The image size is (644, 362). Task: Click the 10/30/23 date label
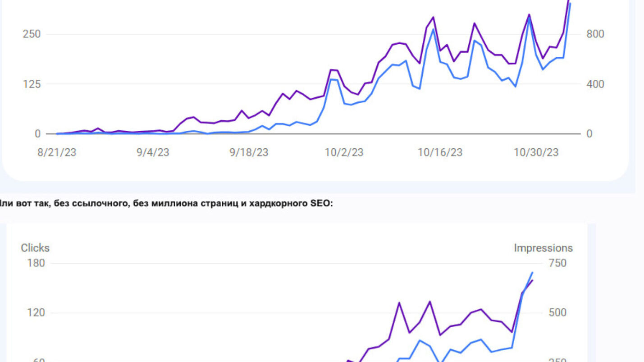[x=536, y=152]
